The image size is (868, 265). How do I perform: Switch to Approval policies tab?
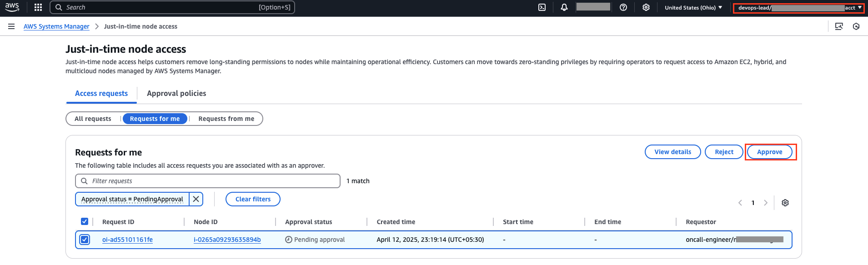point(176,93)
